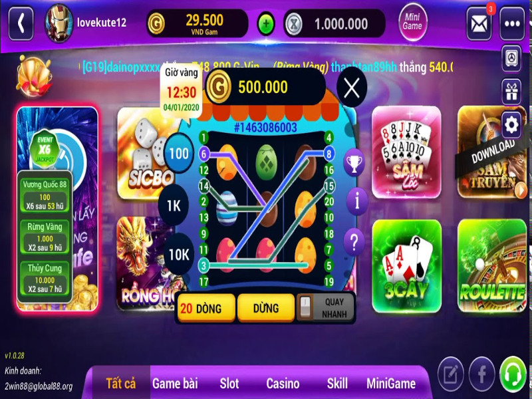Image resolution: width=532 pixels, height=399 pixels.
Task: Open the question mark help icon
Action: tap(354, 241)
